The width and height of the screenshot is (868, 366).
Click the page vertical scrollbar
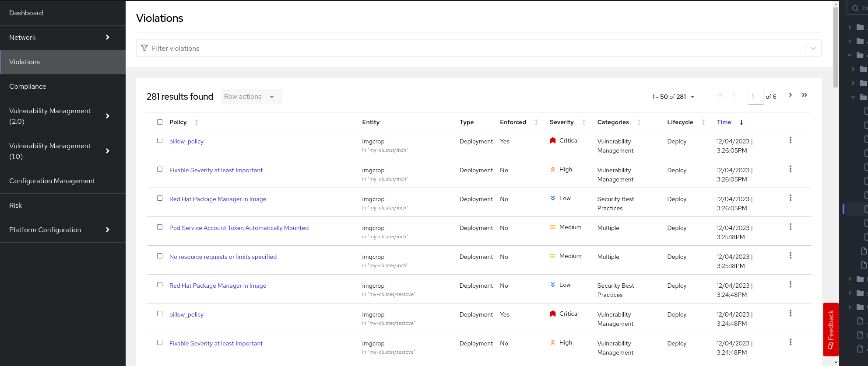(836, 47)
